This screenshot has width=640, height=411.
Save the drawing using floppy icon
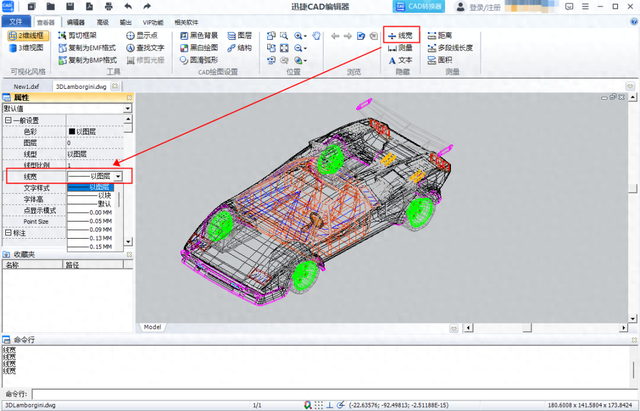(70, 7)
